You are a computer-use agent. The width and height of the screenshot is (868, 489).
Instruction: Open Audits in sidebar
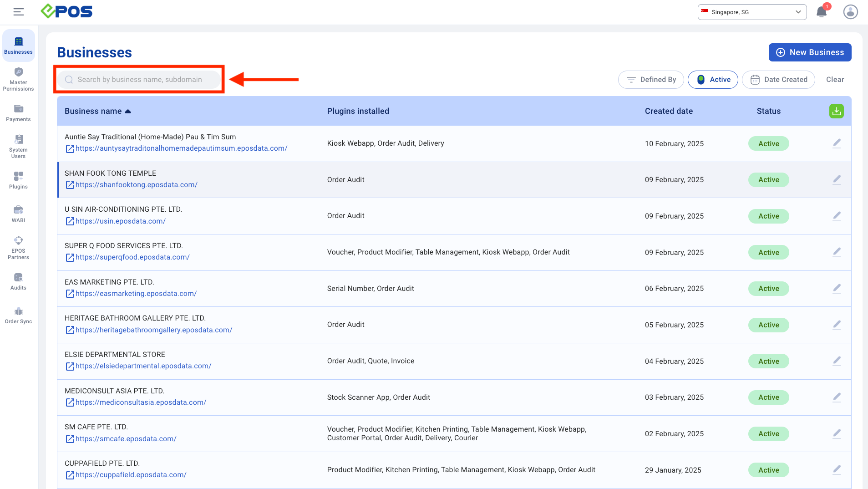point(18,281)
